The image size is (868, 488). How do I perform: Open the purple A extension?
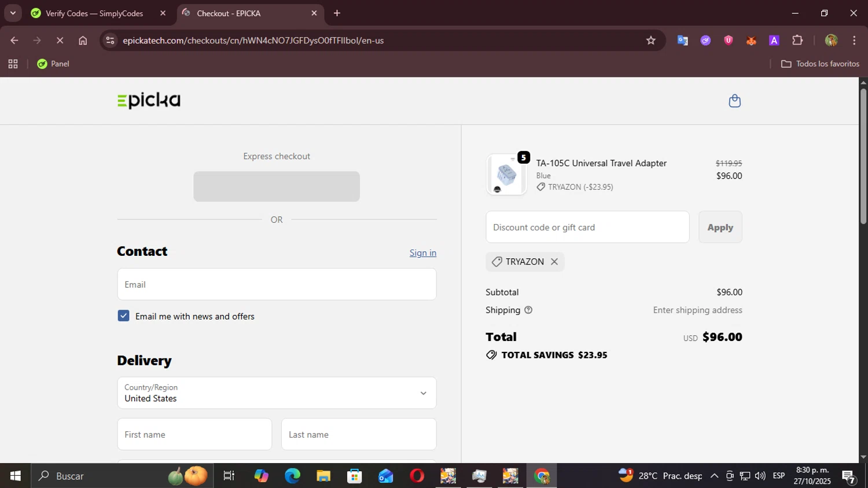pyautogui.click(x=774, y=41)
